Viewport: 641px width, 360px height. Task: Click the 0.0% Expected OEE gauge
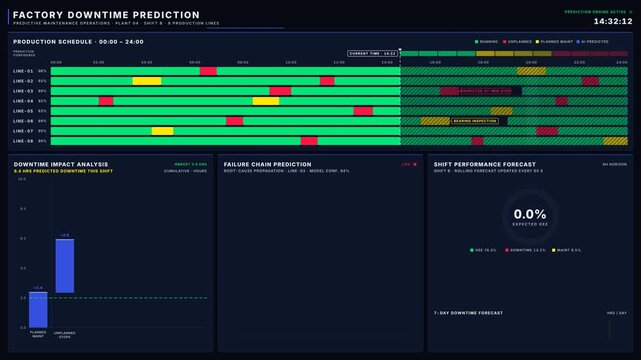530,217
